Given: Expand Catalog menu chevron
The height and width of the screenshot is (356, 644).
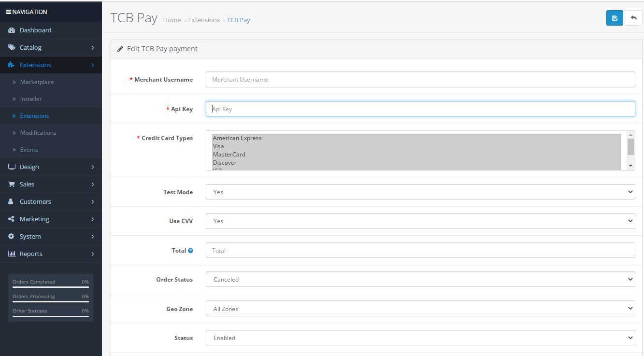Looking at the screenshot, I should pos(92,47).
